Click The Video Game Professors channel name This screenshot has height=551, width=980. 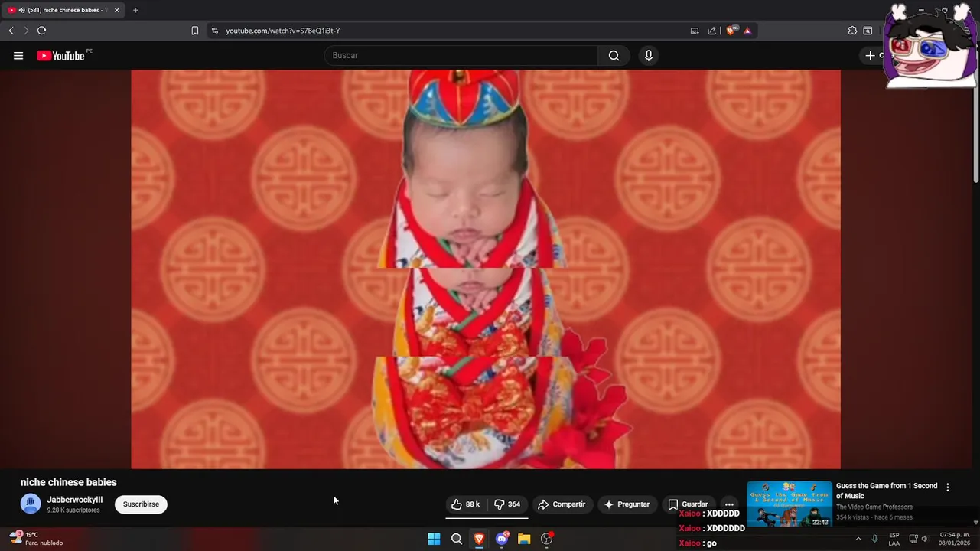[874, 507]
